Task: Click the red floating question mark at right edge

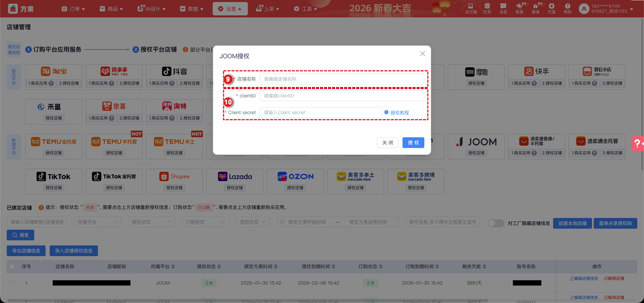Action: pos(637,143)
